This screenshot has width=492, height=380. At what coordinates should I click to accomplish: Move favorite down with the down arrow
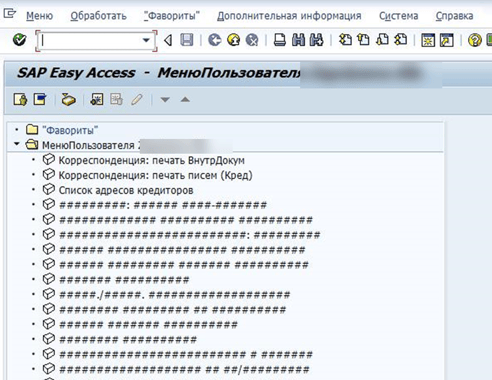(x=165, y=99)
